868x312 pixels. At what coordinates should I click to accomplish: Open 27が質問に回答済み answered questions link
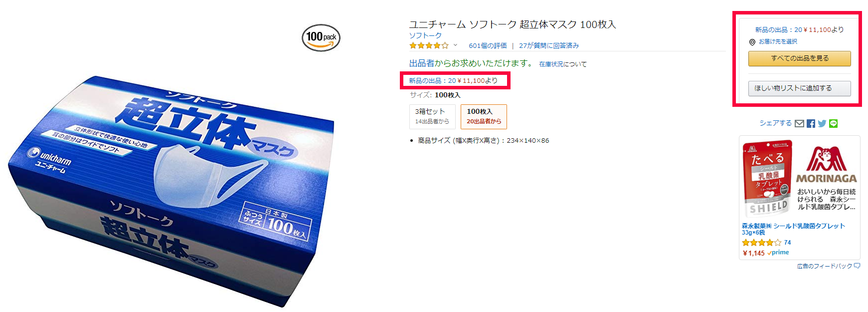pos(549,45)
